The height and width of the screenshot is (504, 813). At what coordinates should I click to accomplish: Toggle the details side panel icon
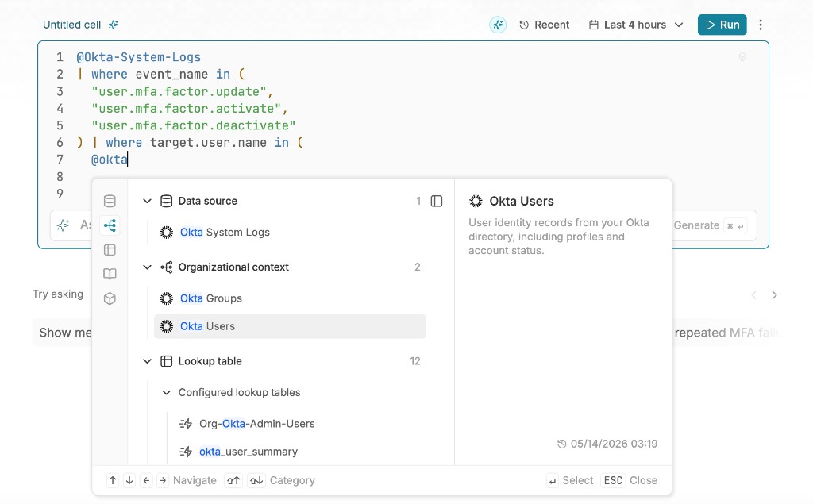(437, 201)
